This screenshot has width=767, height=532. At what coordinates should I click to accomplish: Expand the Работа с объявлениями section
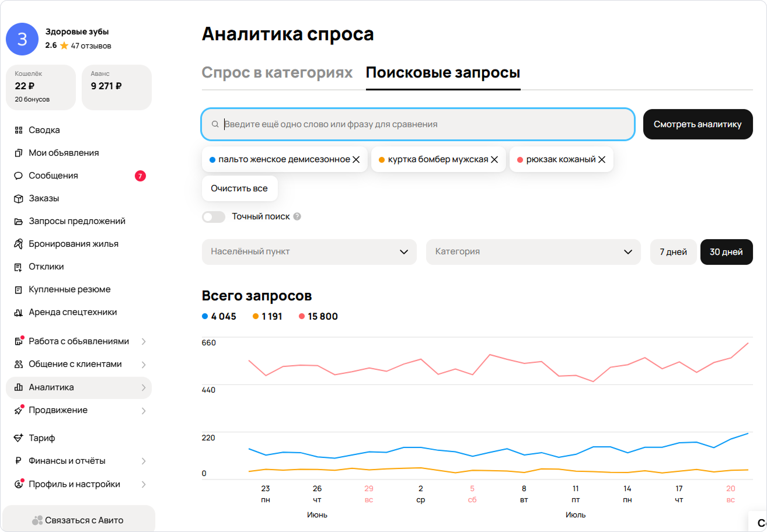(x=79, y=341)
